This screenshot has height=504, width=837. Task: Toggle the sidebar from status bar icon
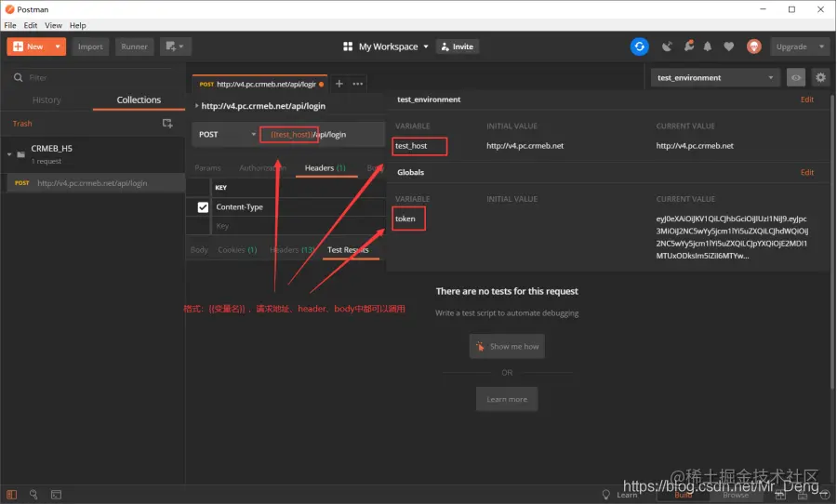coord(12,495)
